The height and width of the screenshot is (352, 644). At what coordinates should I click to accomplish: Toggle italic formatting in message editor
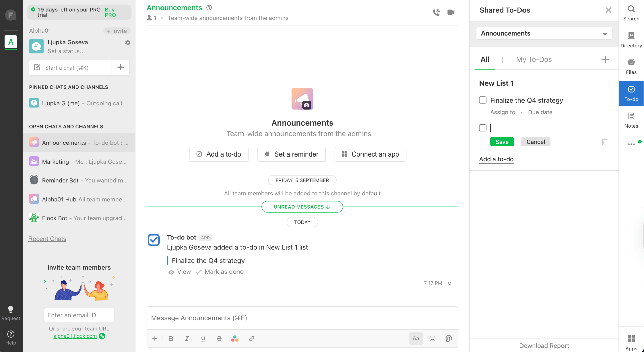click(187, 339)
